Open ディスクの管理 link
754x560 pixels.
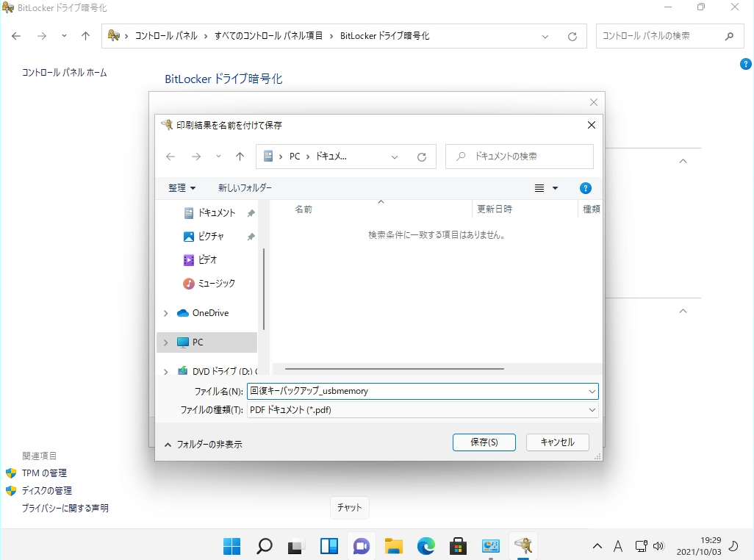tap(46, 491)
